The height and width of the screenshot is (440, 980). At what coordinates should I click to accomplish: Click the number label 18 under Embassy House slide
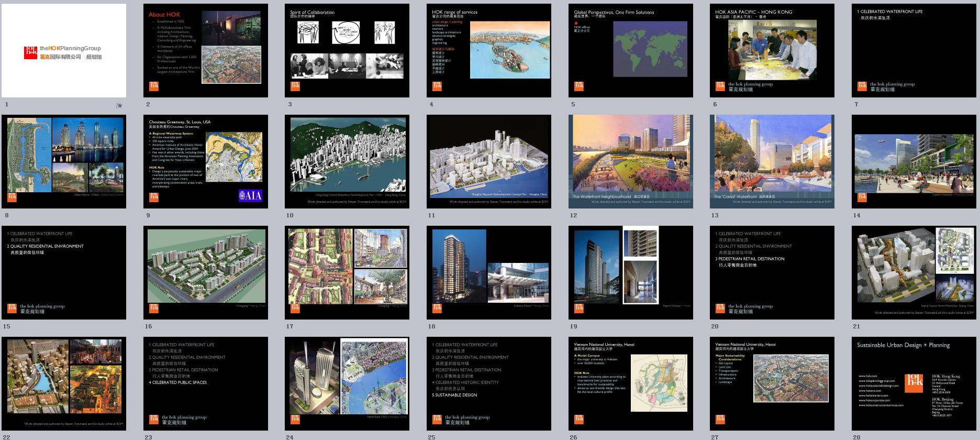click(432, 326)
